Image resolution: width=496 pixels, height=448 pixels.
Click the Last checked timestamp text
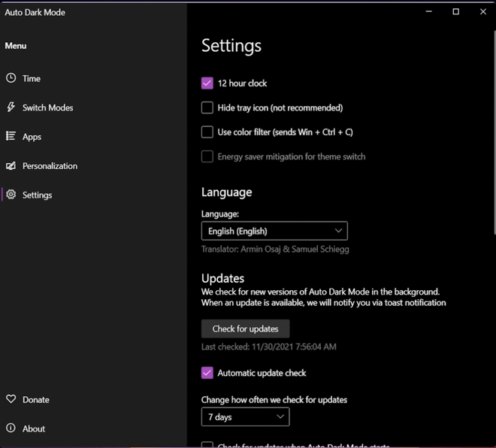point(268,347)
